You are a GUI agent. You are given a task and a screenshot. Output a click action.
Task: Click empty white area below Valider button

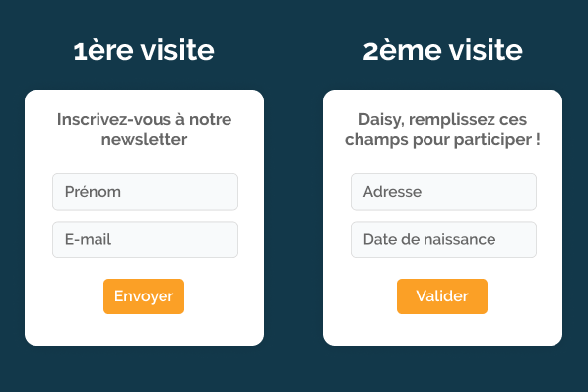pos(442,330)
